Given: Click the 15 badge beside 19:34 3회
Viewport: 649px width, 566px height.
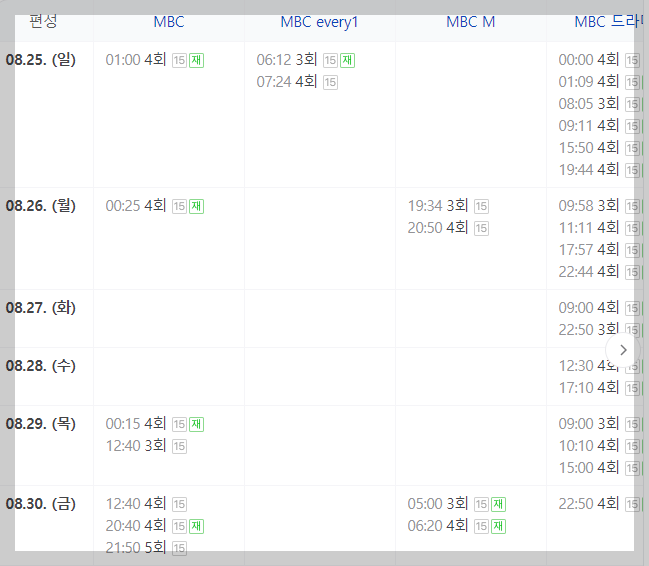Looking at the screenshot, I should [481, 206].
